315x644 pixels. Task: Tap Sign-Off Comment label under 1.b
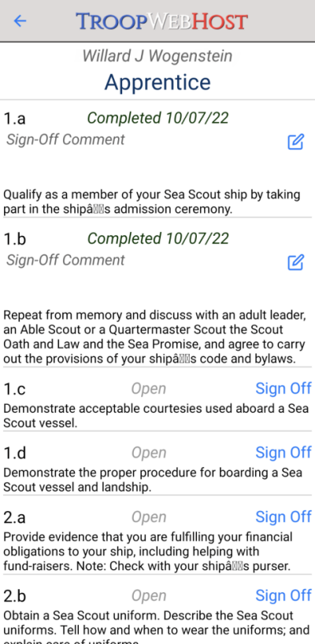[65, 260]
